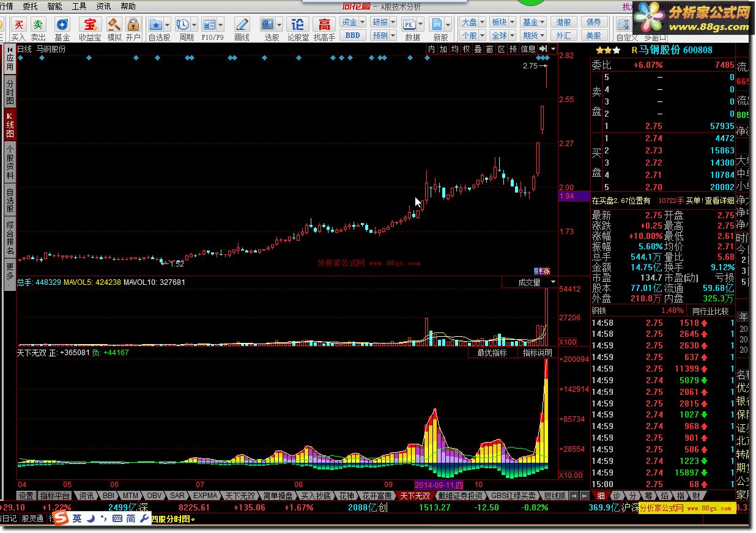Screen dimensions: 756x533
Task: Open the 委托 menu
Action: tap(30, 6)
